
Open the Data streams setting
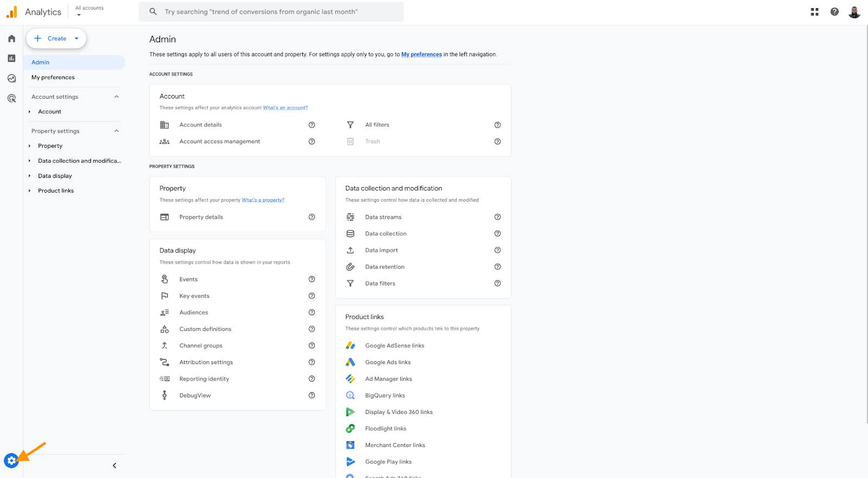tap(384, 217)
